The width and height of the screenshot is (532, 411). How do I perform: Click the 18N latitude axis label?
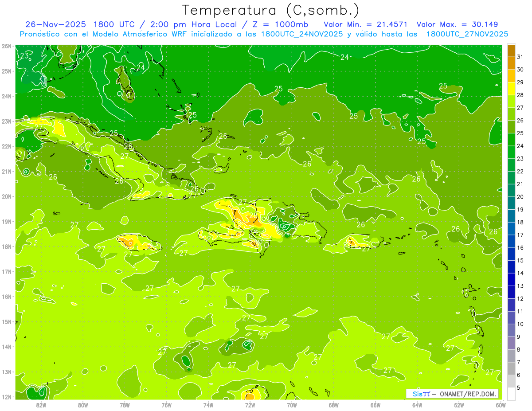6,247
